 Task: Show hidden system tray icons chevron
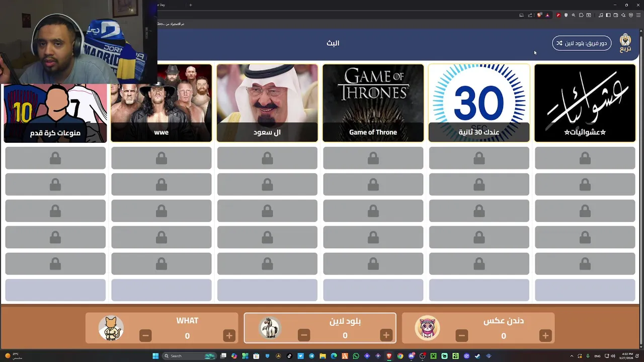point(572,356)
